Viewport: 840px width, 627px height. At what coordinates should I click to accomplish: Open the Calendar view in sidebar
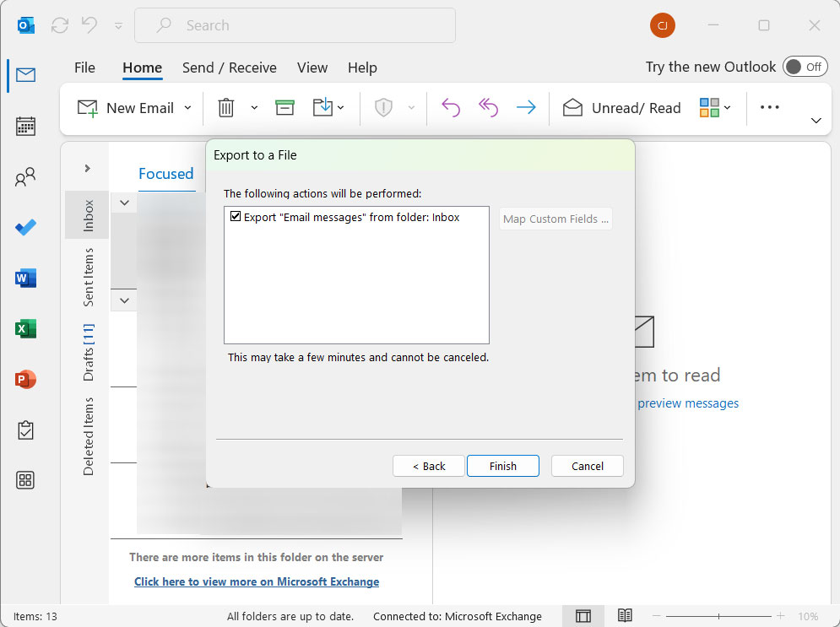point(25,127)
